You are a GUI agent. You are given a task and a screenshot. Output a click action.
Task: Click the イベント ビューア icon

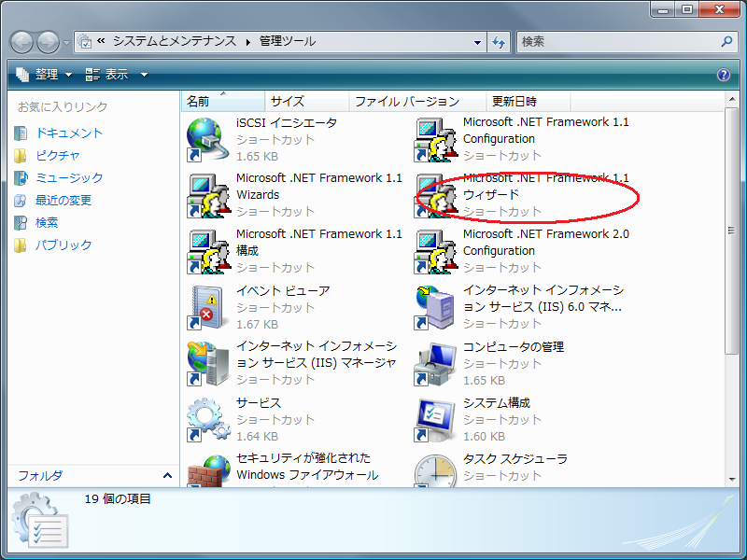coord(205,308)
